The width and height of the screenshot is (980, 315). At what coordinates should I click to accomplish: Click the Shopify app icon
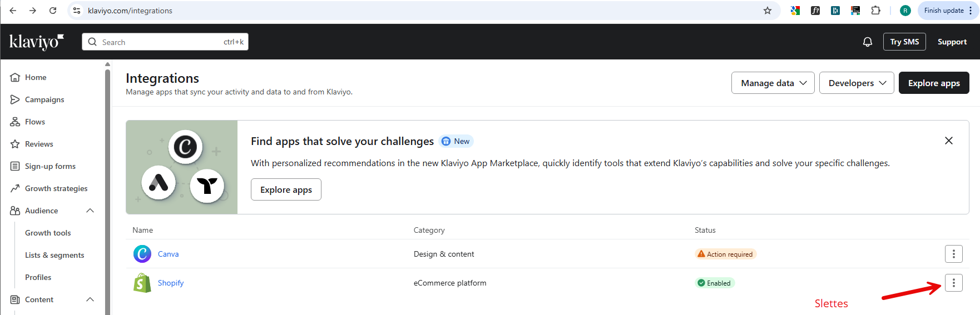point(142,283)
